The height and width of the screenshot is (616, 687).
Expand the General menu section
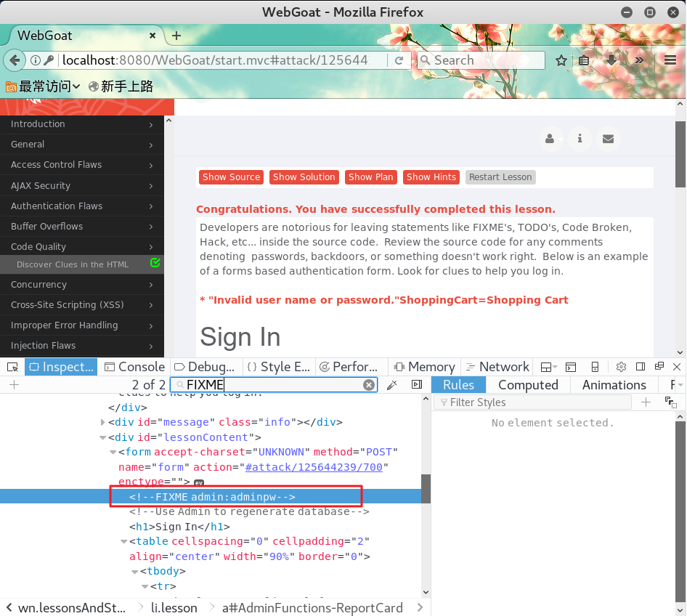82,144
